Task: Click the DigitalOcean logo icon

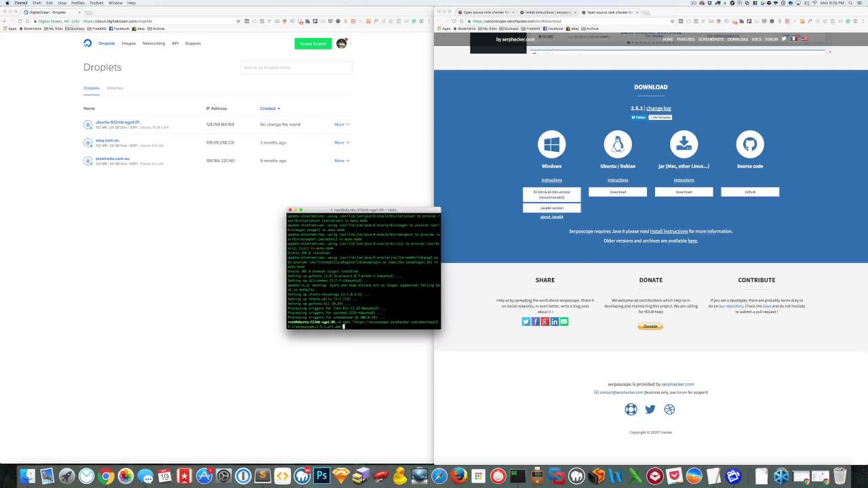Action: point(87,43)
